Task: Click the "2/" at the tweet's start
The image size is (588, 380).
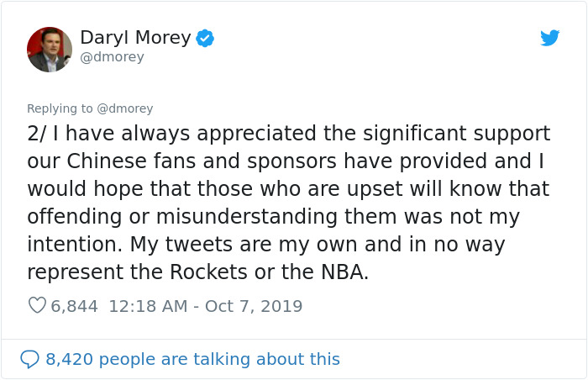Action: [37, 134]
